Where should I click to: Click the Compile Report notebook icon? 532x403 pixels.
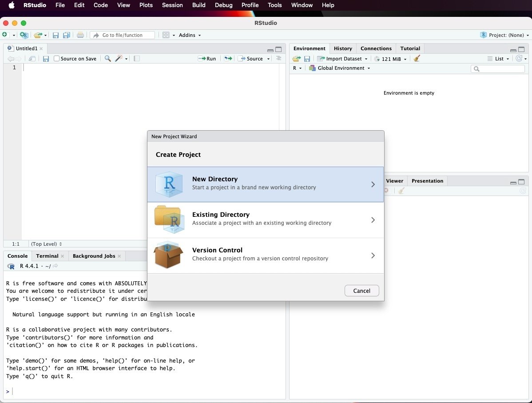[x=137, y=58]
